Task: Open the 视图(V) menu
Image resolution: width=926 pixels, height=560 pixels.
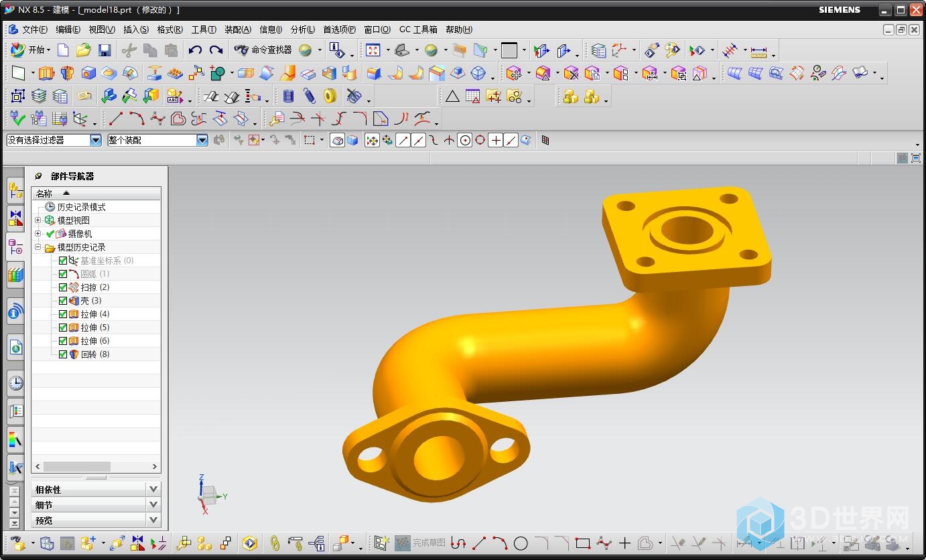Action: pyautogui.click(x=102, y=29)
